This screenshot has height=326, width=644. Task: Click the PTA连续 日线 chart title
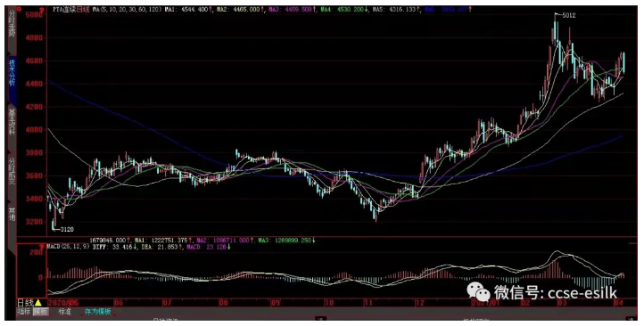tap(70, 9)
